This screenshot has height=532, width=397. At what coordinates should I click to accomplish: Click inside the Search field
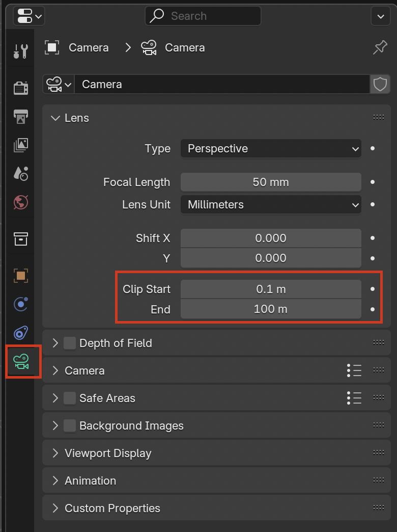click(x=203, y=16)
